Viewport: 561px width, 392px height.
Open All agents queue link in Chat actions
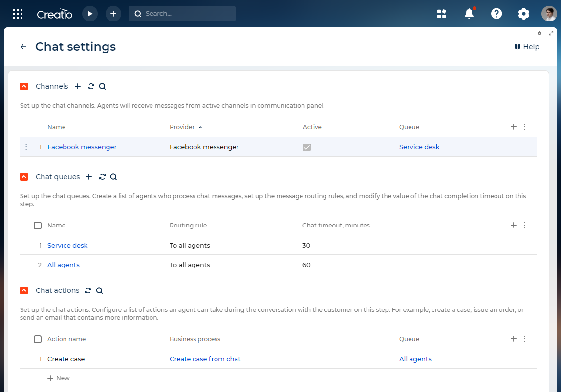click(415, 359)
